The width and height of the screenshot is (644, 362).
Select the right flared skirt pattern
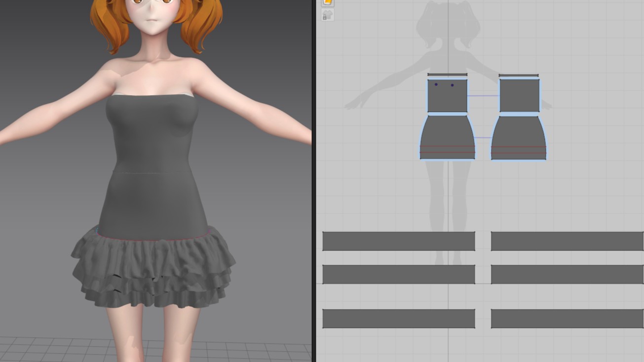point(519,133)
